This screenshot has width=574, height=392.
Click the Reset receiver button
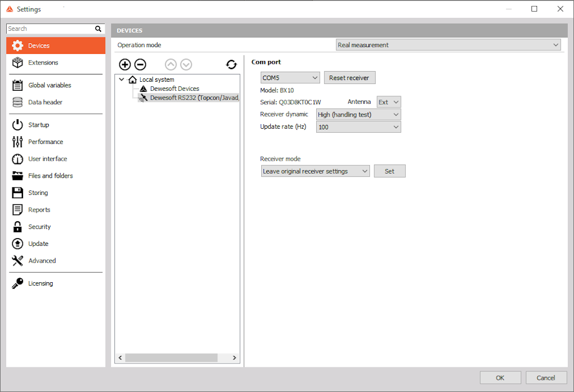tap(349, 77)
